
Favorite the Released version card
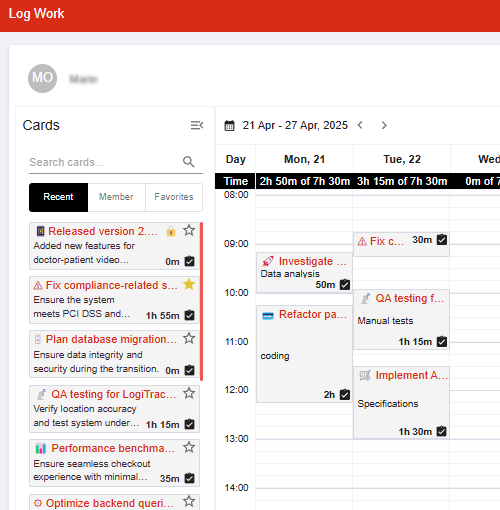click(189, 230)
